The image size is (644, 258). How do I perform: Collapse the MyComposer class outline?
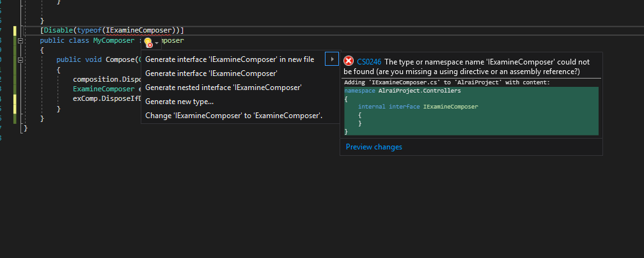pos(20,40)
